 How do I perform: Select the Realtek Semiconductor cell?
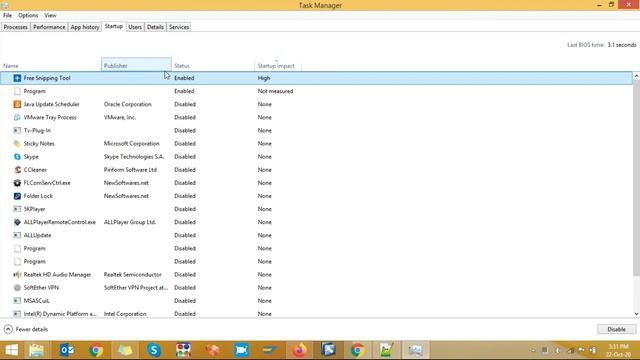(x=133, y=274)
